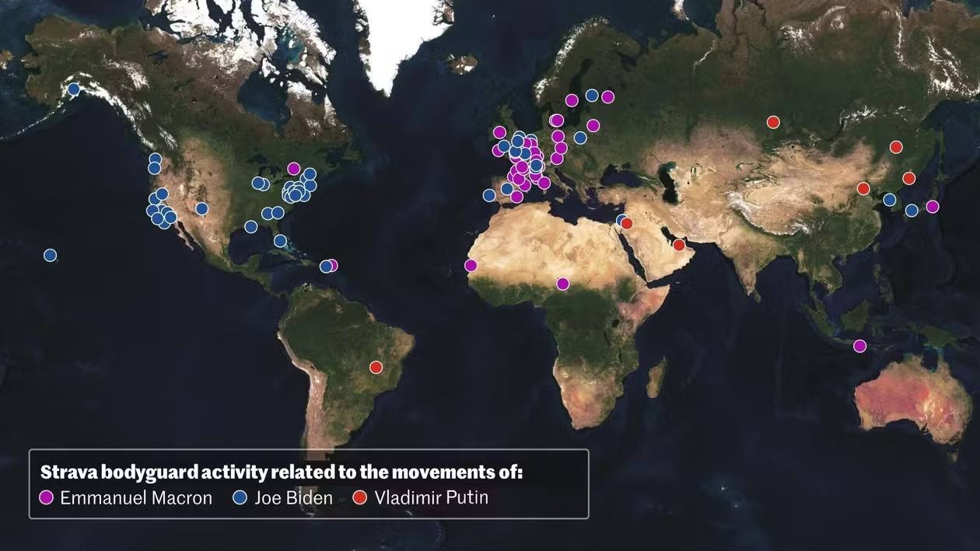Screen dimensions: 980x551
Task: Click the Vladimir Putin legend label
Action: point(432,498)
